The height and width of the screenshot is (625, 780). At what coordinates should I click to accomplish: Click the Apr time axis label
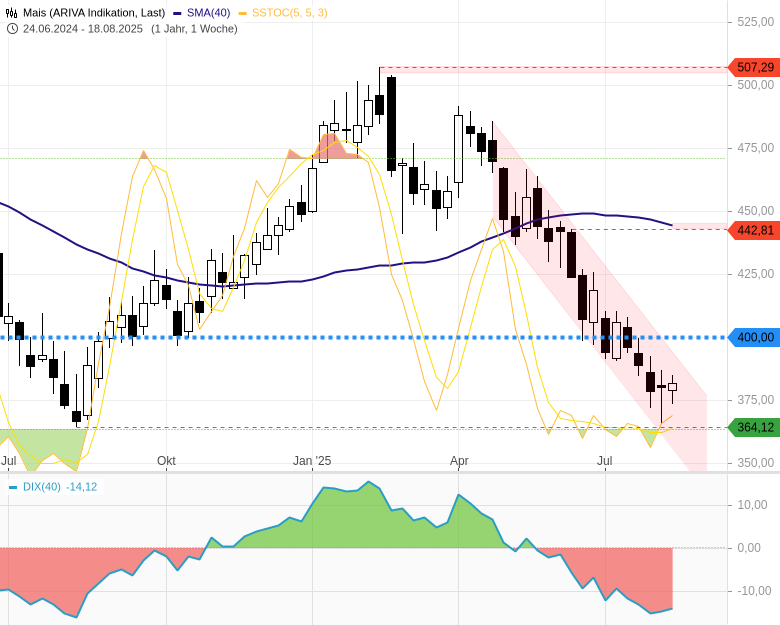pyautogui.click(x=459, y=461)
